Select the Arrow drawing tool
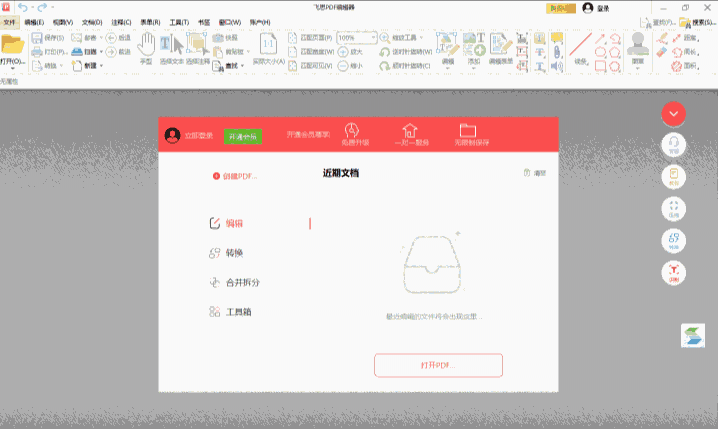The width and height of the screenshot is (718, 429). point(600,38)
